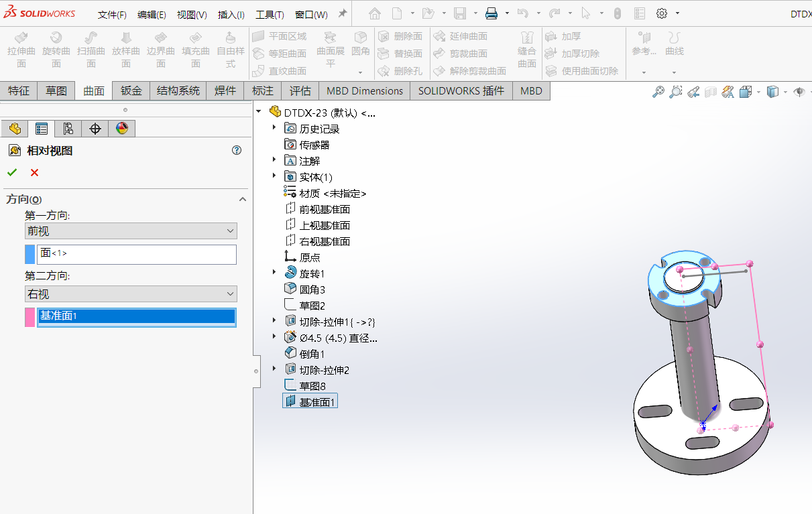Image resolution: width=812 pixels, height=514 pixels.
Task: Open the DimXpertManager crosshair tab icon
Action: click(95, 129)
